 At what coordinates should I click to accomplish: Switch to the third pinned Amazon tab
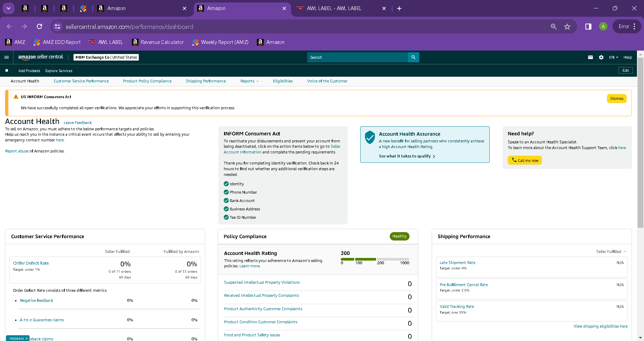pos(64,8)
